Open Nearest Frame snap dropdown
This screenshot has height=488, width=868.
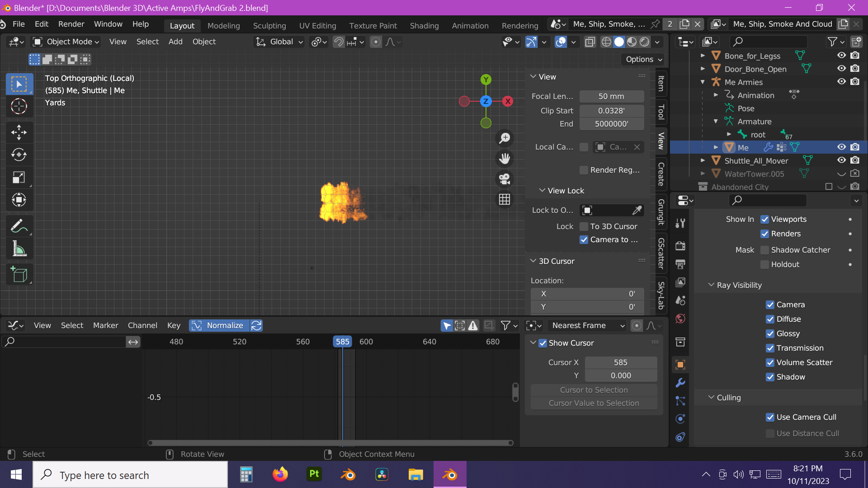[x=588, y=325]
